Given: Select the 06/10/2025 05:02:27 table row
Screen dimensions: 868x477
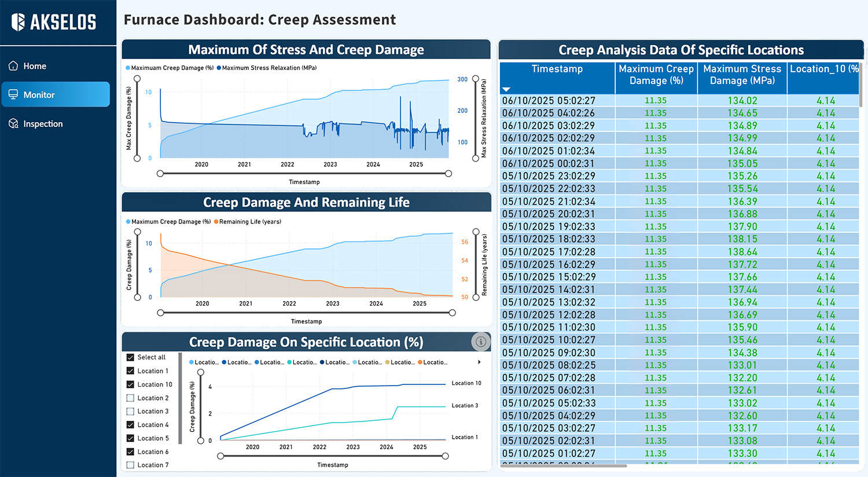Looking at the screenshot, I should (x=549, y=101).
